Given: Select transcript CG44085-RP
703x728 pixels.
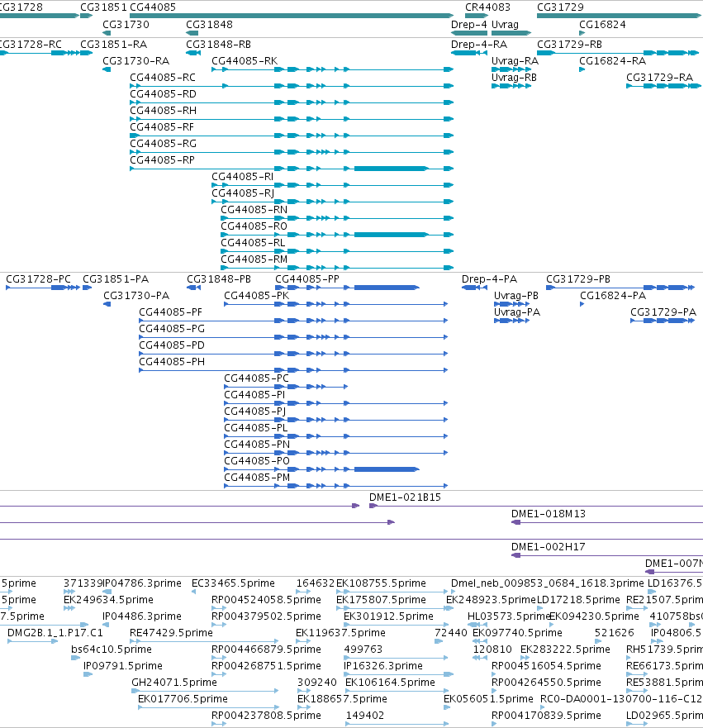Looking at the screenshot, I should [162, 160].
